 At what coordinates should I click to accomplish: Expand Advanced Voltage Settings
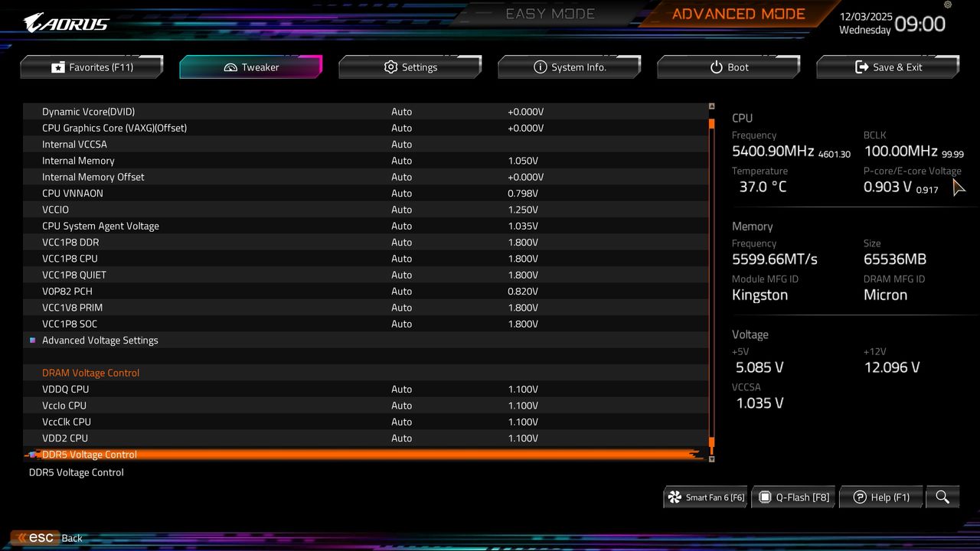(100, 340)
